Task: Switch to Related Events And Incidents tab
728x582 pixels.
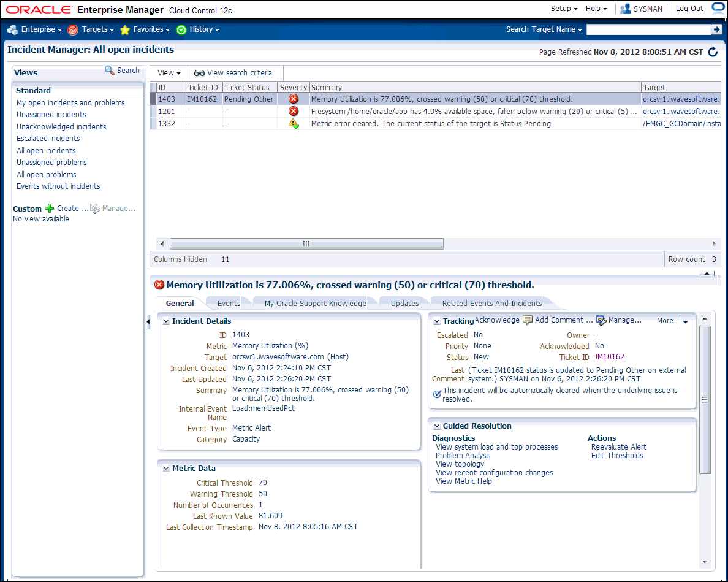Action: pos(492,304)
